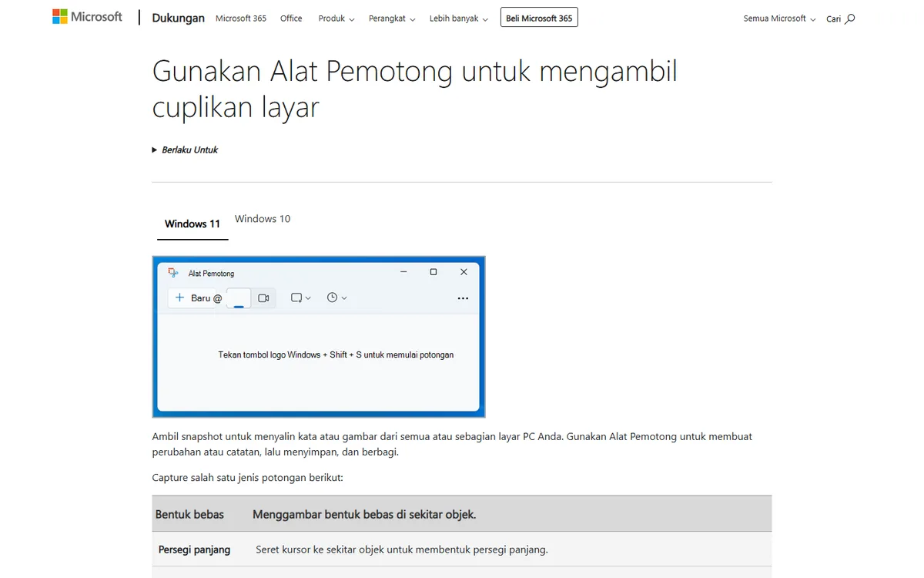This screenshot has width=924, height=578.
Task: Expand the Perangkat dropdown menu
Action: (x=392, y=18)
